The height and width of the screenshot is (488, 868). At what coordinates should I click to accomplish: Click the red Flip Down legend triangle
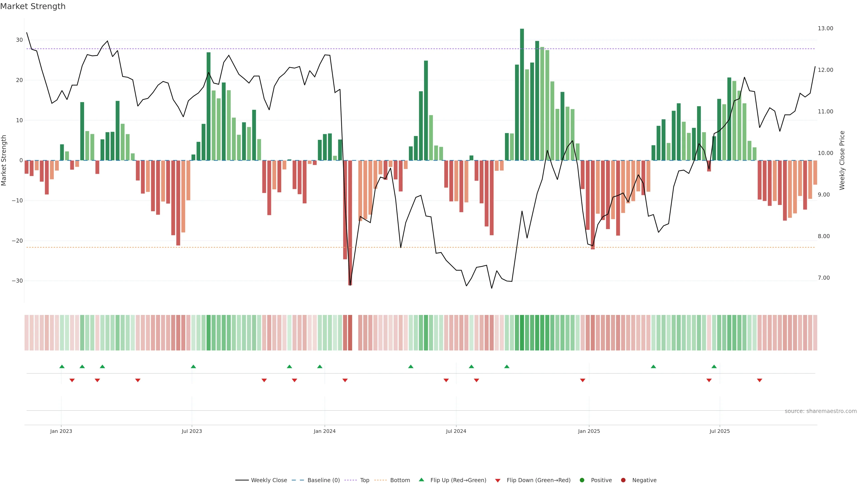click(x=497, y=481)
